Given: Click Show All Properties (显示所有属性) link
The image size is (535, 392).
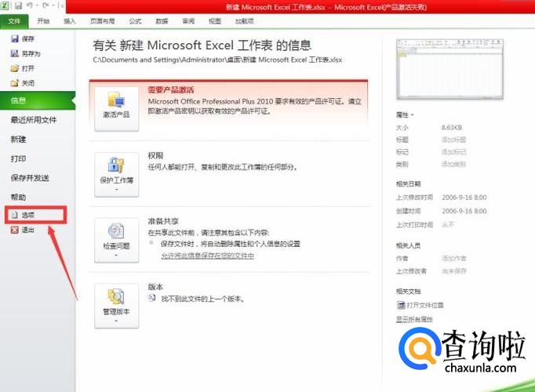Looking at the screenshot, I should tap(414, 319).
